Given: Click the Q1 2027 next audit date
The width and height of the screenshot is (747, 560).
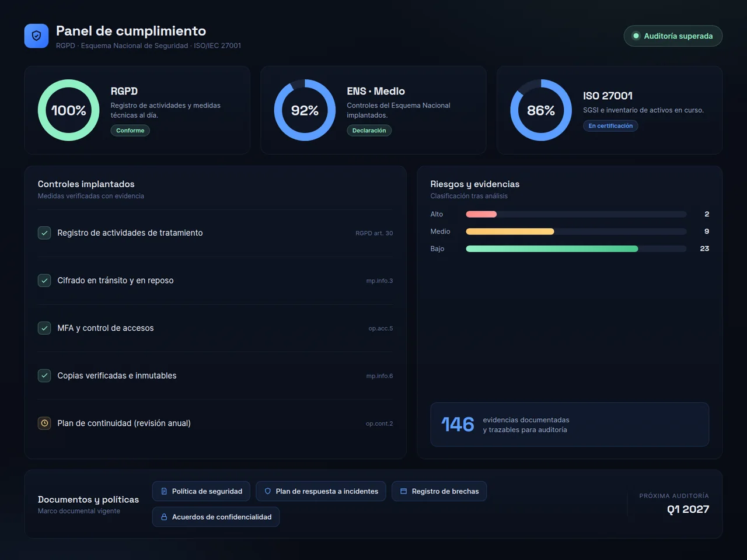Looking at the screenshot, I should [688, 509].
